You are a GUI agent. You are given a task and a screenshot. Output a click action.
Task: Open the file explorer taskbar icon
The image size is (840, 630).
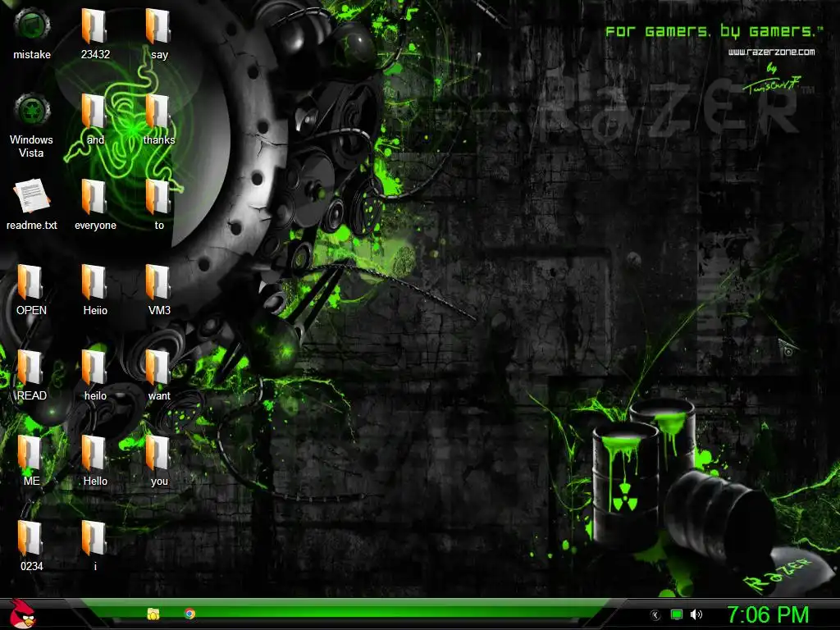pos(153,614)
